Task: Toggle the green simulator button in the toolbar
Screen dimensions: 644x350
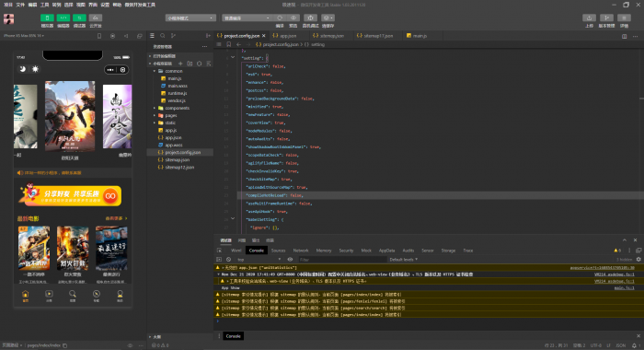Action: (x=47, y=17)
